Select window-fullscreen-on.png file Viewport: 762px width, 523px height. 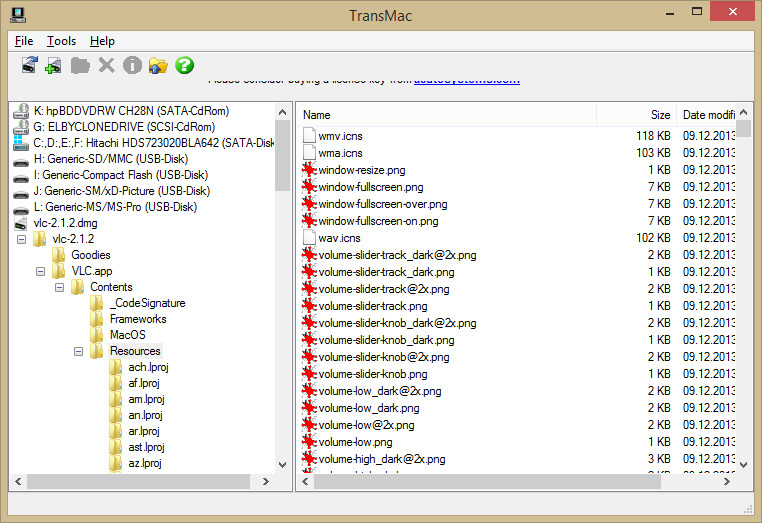(378, 221)
